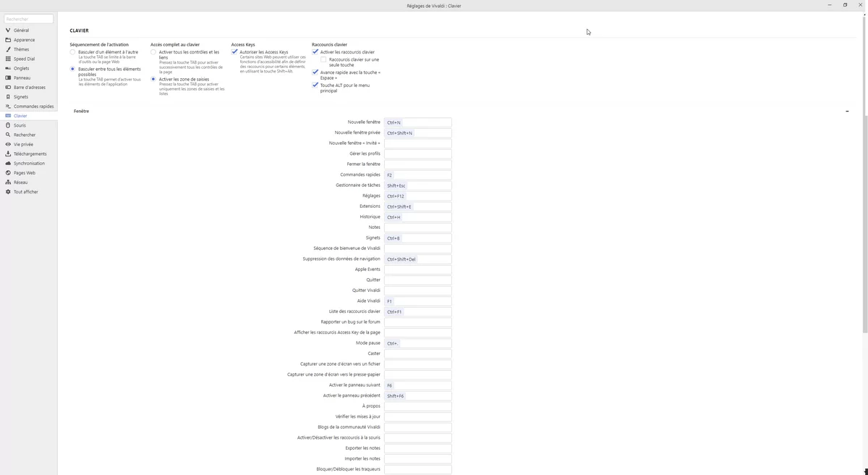Image resolution: width=868 pixels, height=475 pixels.
Task: Click the Vie privée eye icon
Action: pos(8,144)
